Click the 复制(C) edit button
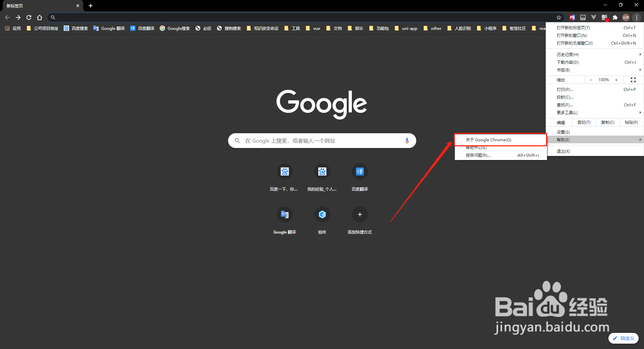The height and width of the screenshot is (349, 644). click(608, 122)
